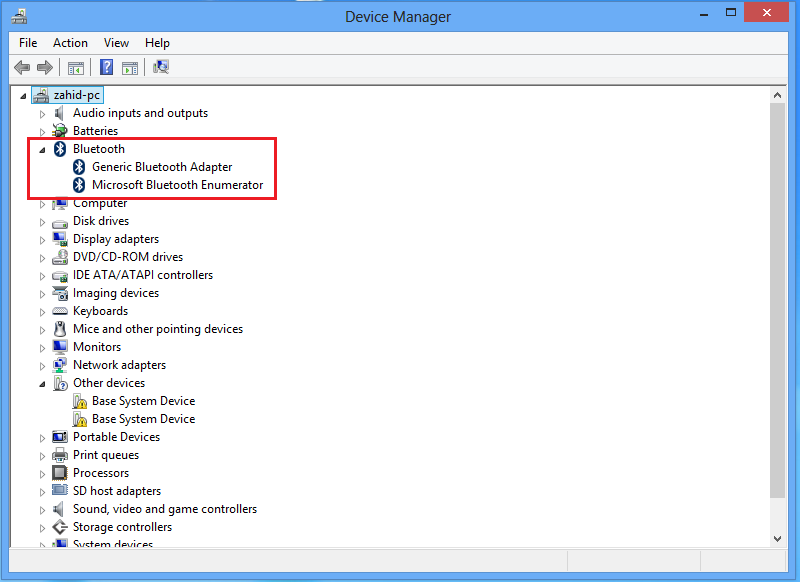Click the blue Help toolbar icon
This screenshot has height=582, width=800.
click(x=106, y=67)
